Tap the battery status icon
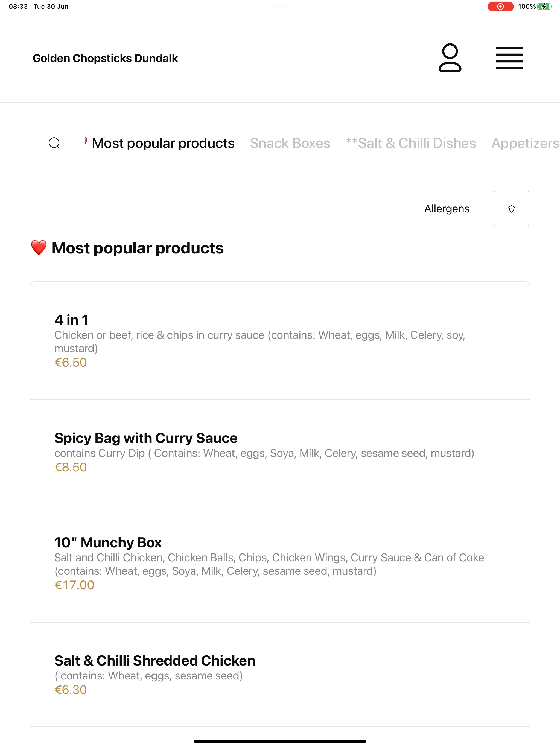 tap(544, 6)
